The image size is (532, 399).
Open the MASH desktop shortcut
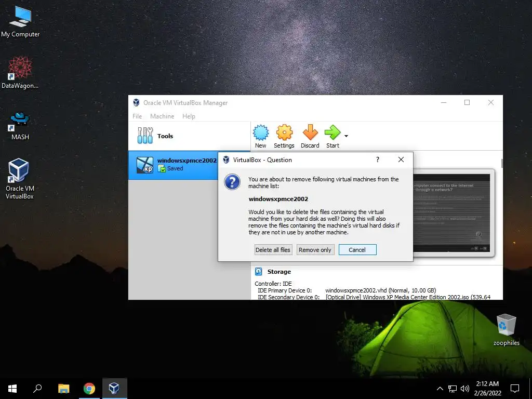(20, 126)
